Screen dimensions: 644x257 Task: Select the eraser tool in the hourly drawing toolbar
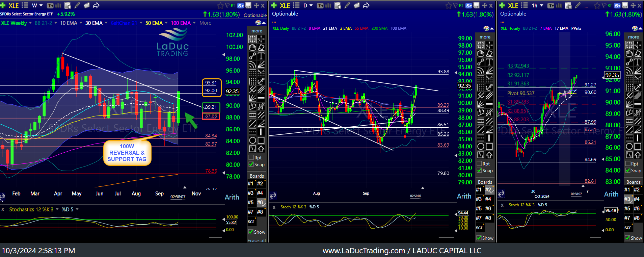638,53
